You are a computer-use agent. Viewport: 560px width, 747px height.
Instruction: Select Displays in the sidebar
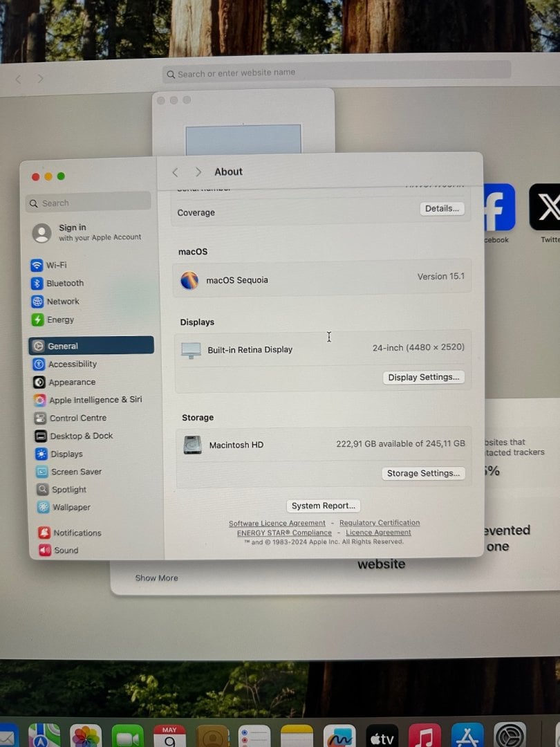coord(59,454)
